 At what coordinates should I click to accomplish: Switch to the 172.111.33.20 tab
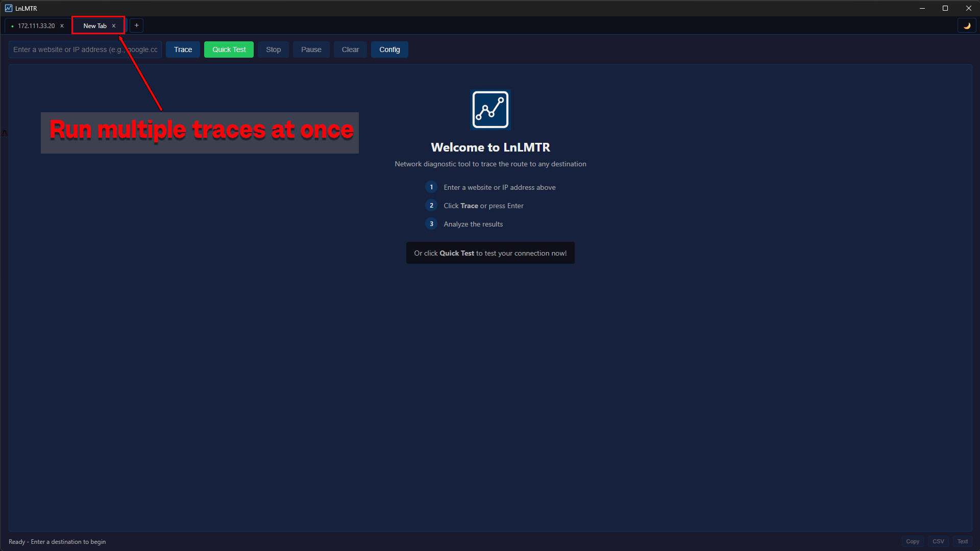[36, 26]
